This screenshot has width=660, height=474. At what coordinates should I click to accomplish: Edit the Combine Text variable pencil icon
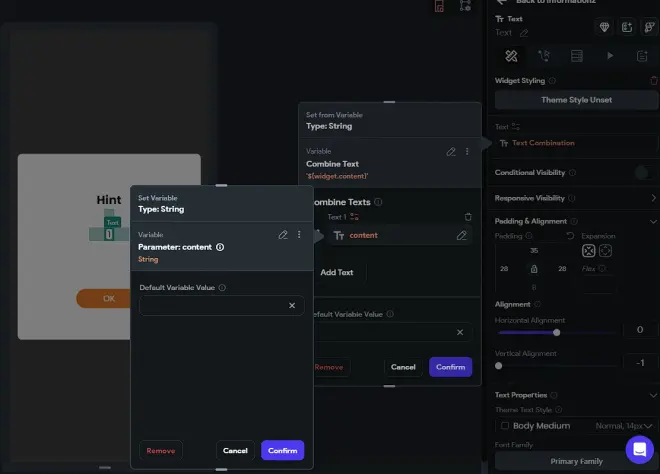click(x=451, y=152)
